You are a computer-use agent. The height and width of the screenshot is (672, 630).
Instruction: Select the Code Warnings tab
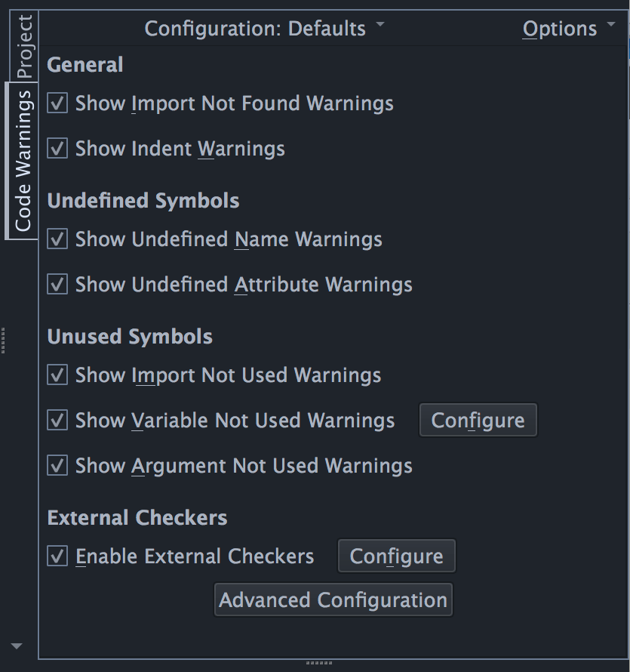[x=23, y=161]
